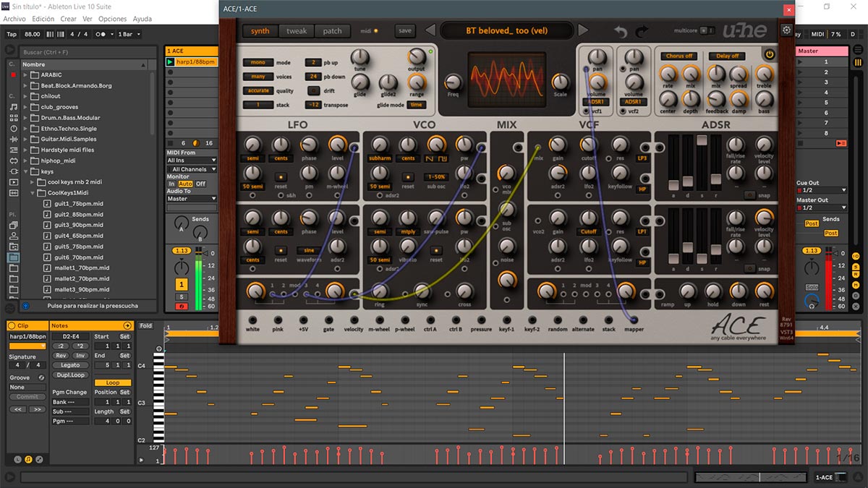Click the Rev button
The image size is (868, 488).
click(x=61, y=356)
